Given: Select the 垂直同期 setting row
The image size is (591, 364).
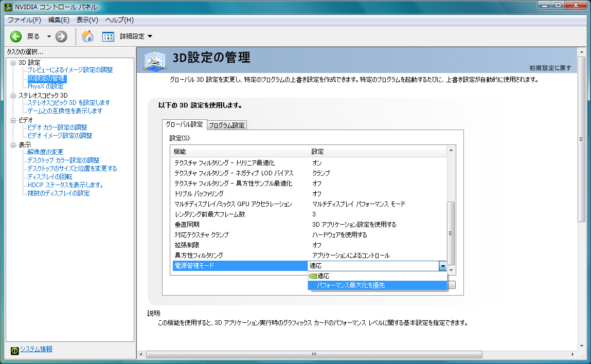Looking at the screenshot, I should [x=309, y=225].
